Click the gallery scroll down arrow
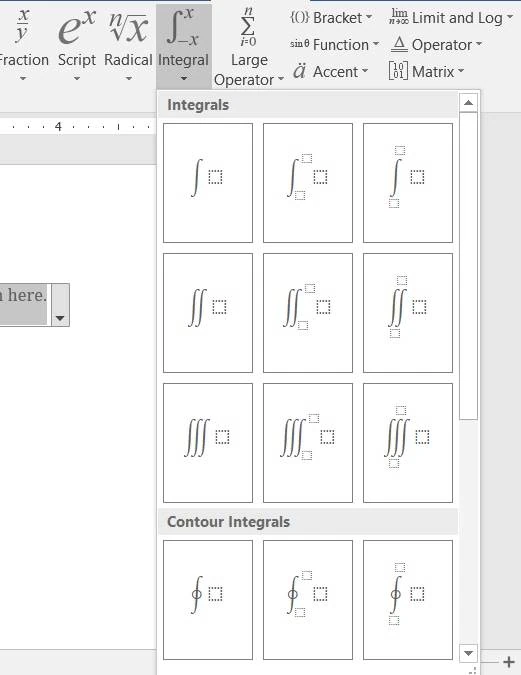521x675 pixels. [x=468, y=653]
